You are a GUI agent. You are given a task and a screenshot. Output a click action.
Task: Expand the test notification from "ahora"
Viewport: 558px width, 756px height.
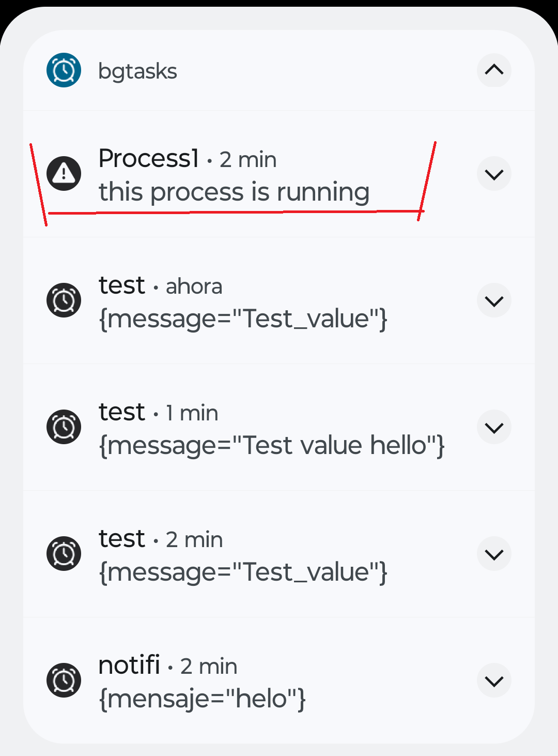coord(494,300)
